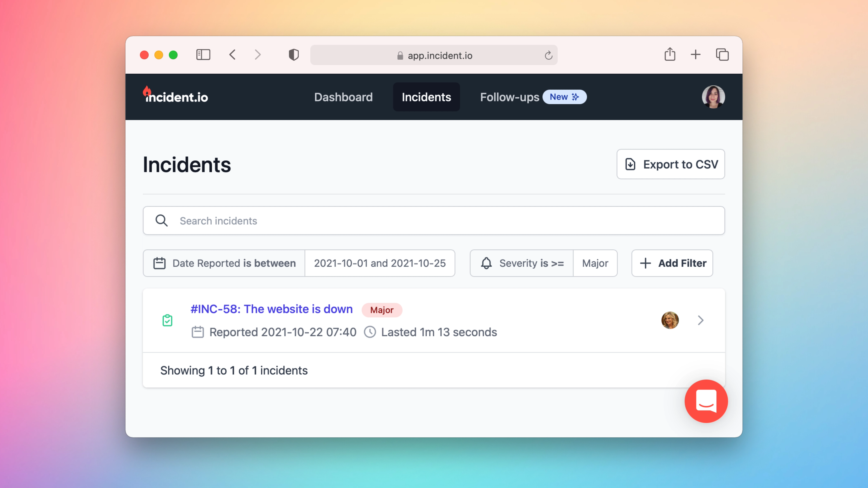Edit the Severity is >= condition
The height and width of the screenshot is (488, 868).
522,263
